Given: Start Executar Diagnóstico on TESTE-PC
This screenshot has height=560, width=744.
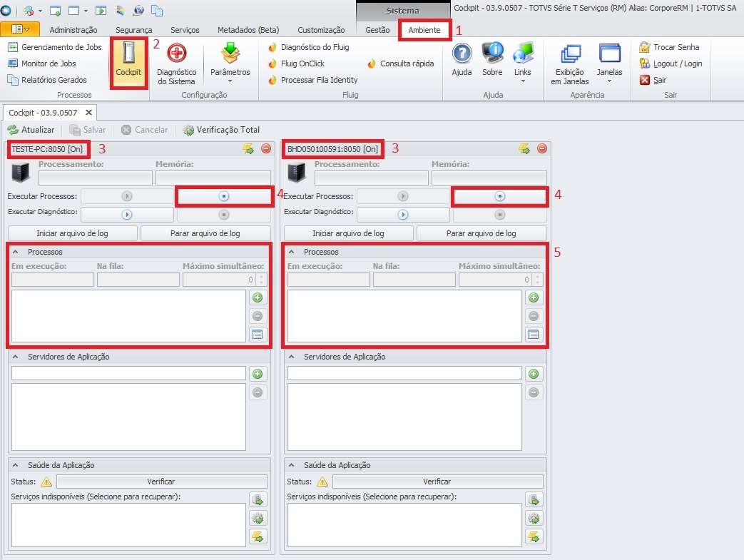Looking at the screenshot, I should (127, 215).
